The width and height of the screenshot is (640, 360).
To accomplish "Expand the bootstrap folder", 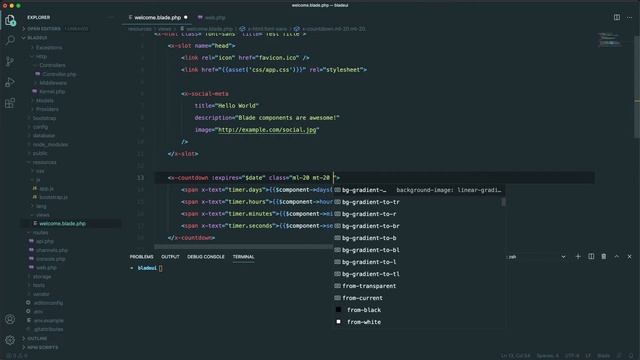I will click(x=44, y=118).
